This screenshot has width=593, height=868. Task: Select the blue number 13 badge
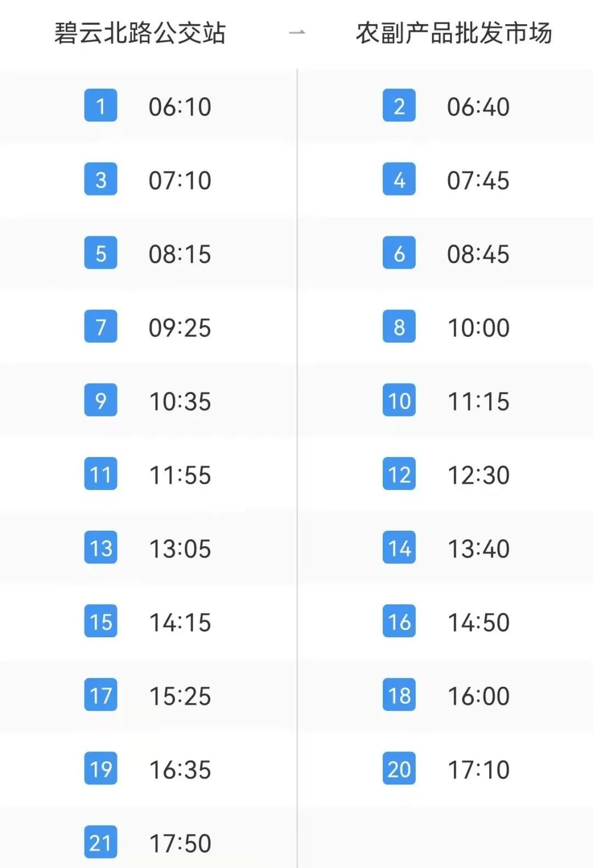[x=100, y=547]
